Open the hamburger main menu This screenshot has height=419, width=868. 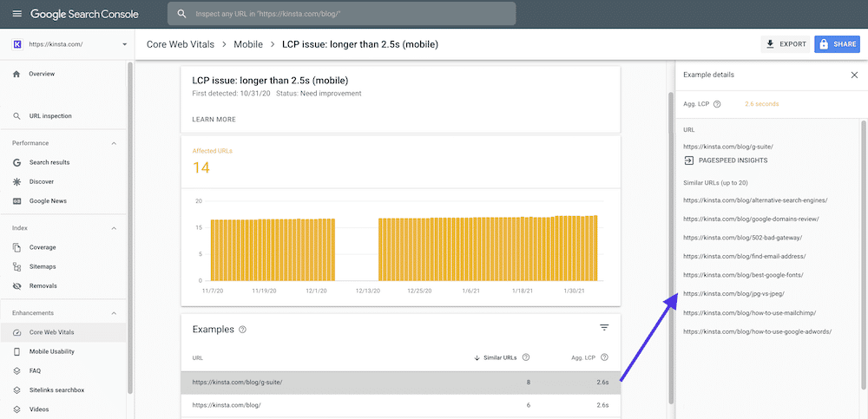coord(16,14)
